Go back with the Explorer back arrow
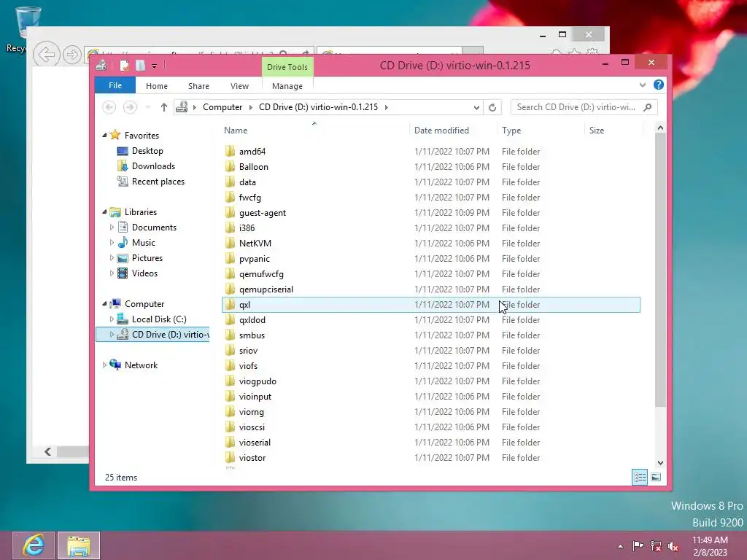 tap(109, 107)
